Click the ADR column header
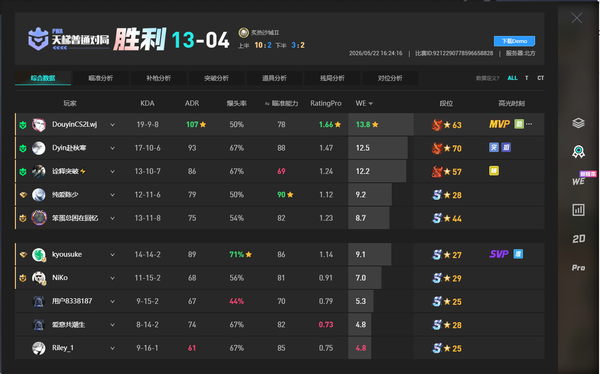The width and height of the screenshot is (600, 374). [192, 103]
